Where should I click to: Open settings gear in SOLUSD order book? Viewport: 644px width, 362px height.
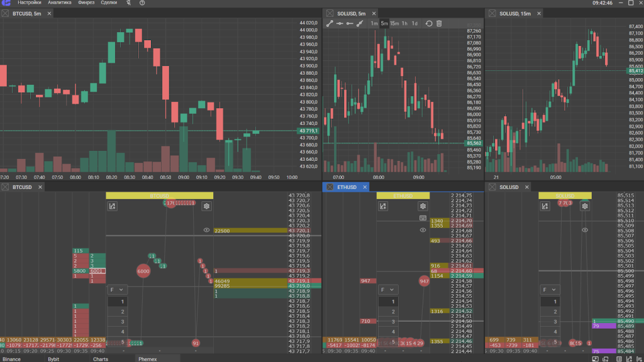click(x=585, y=206)
